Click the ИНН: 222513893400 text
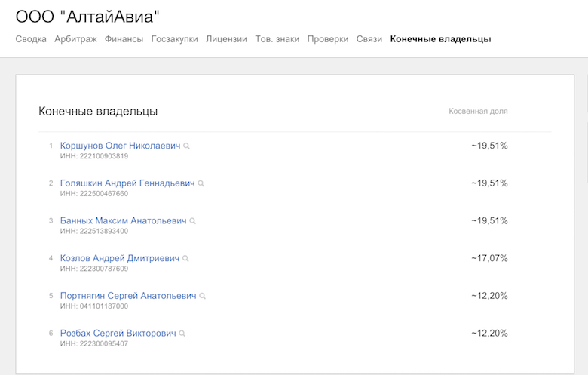Screen dimensions: 588x375 (x=94, y=231)
